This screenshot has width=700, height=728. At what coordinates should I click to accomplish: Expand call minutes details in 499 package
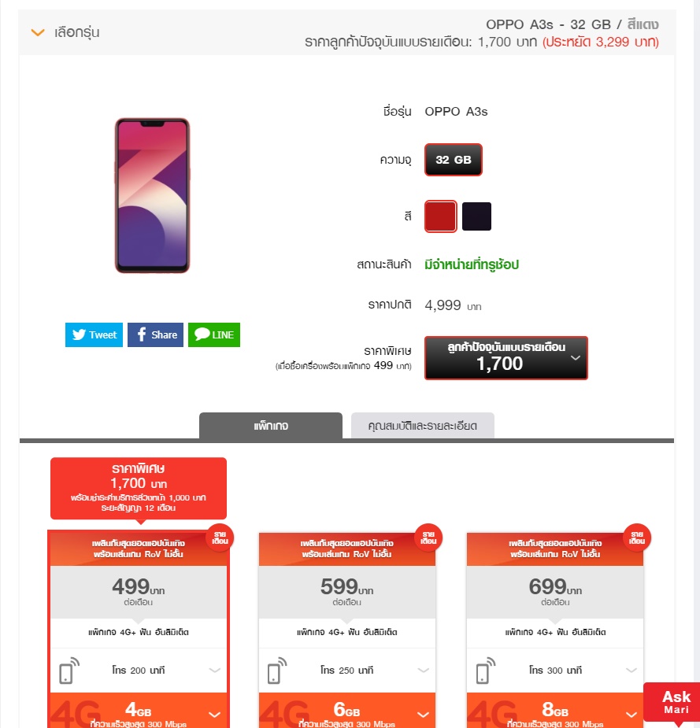(215, 670)
